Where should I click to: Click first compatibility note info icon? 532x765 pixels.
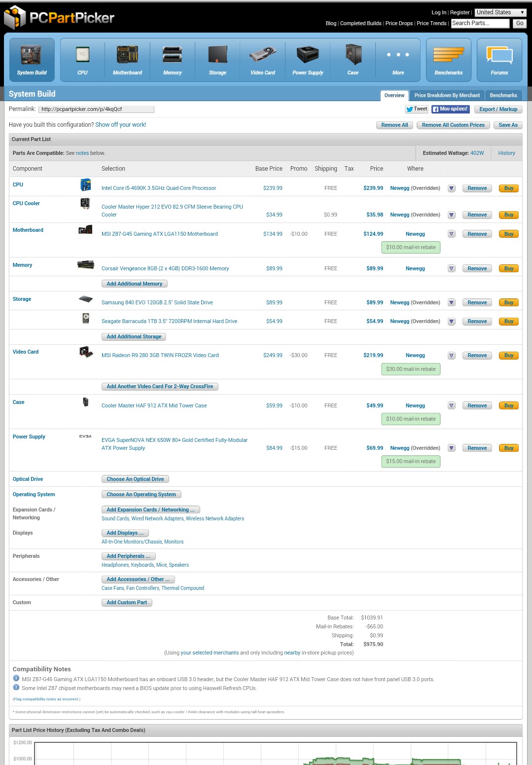click(16, 678)
